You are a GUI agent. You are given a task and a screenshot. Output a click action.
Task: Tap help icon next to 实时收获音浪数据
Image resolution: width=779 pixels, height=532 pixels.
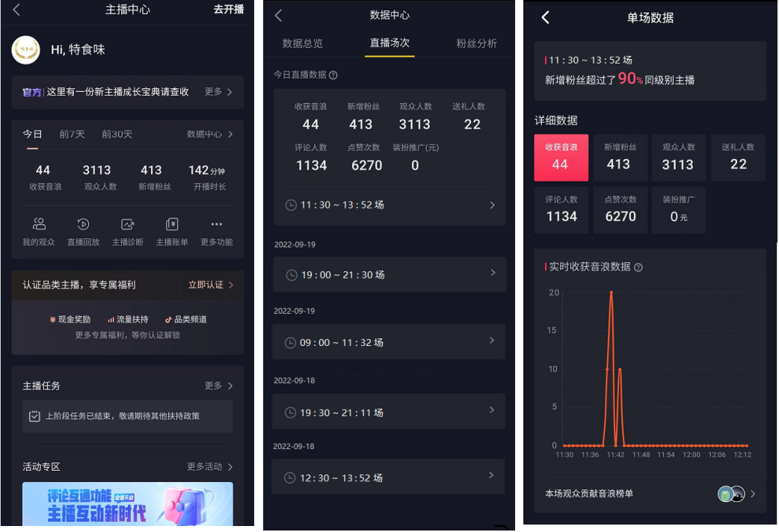(x=638, y=267)
